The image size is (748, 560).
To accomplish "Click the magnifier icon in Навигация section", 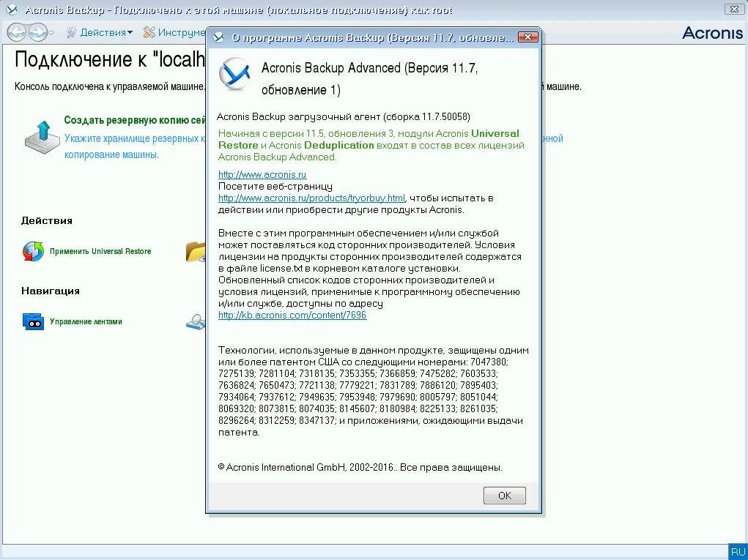I will (196, 321).
